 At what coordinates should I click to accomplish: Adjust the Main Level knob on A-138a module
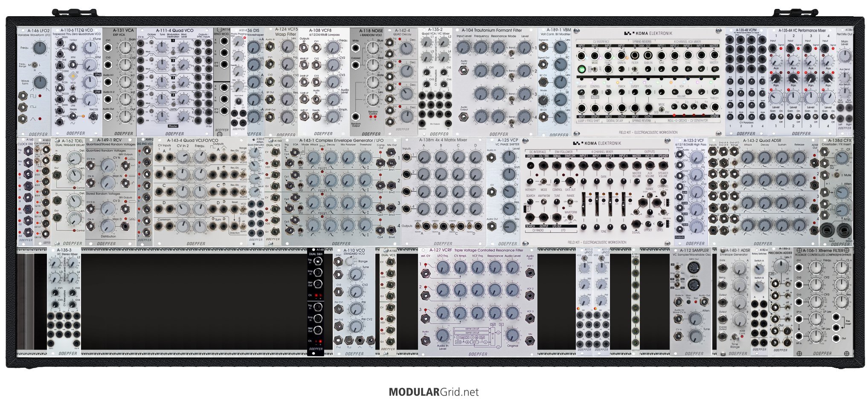844,56
